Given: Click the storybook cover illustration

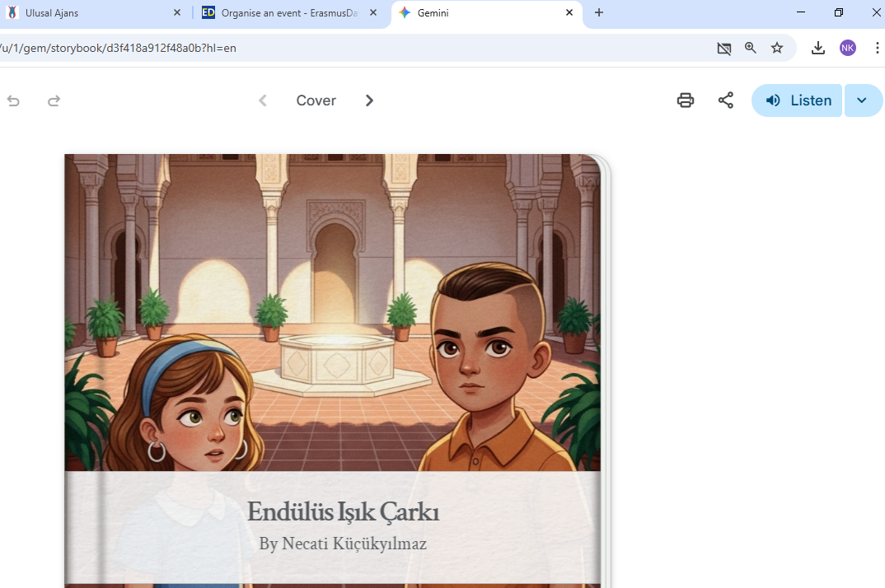Looking at the screenshot, I should (332, 313).
